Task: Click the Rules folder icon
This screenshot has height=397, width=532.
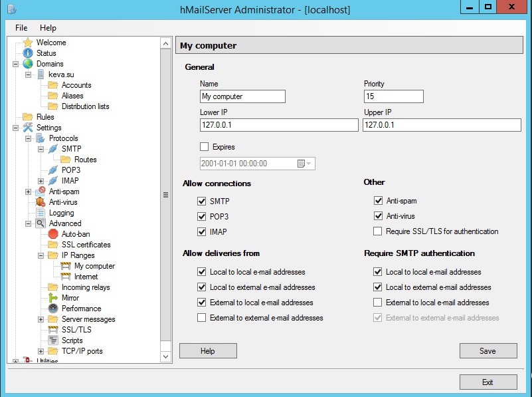Action: coord(28,117)
